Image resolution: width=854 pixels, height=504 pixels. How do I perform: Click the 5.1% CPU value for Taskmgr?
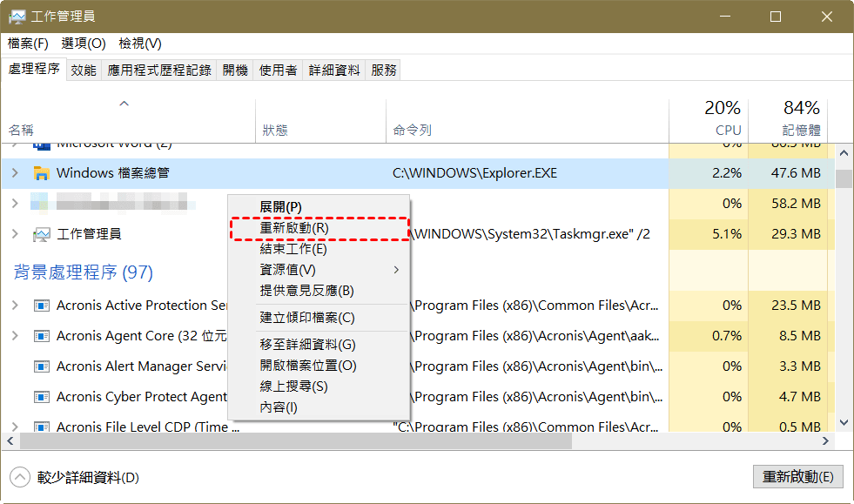coord(727,234)
